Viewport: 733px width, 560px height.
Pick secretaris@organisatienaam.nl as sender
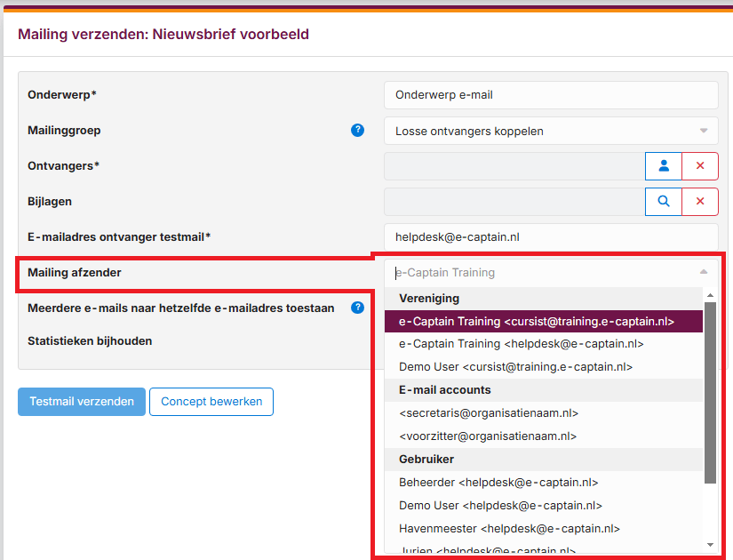(x=543, y=413)
